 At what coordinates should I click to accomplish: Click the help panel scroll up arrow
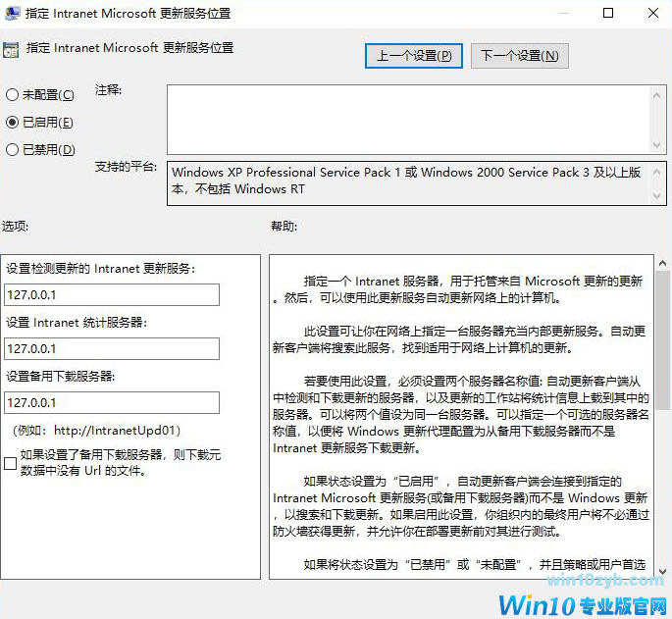(x=662, y=263)
